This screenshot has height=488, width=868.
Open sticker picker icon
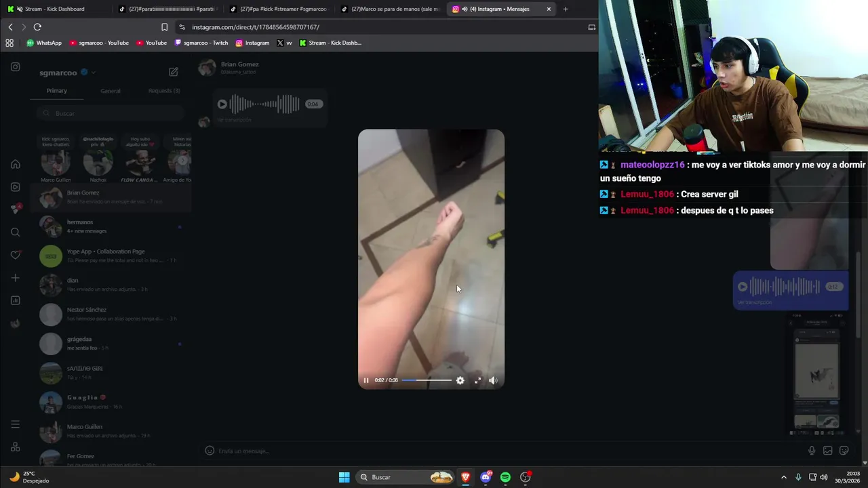(x=844, y=451)
